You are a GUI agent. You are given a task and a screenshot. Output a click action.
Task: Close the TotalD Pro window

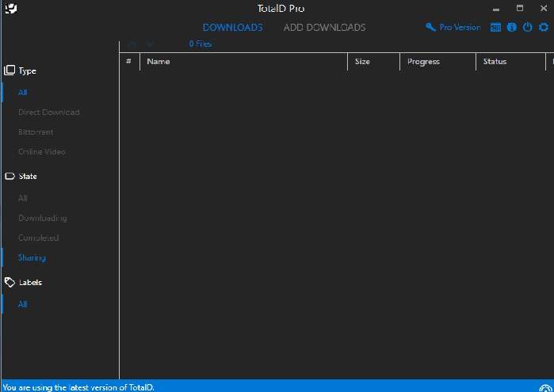tap(544, 8)
